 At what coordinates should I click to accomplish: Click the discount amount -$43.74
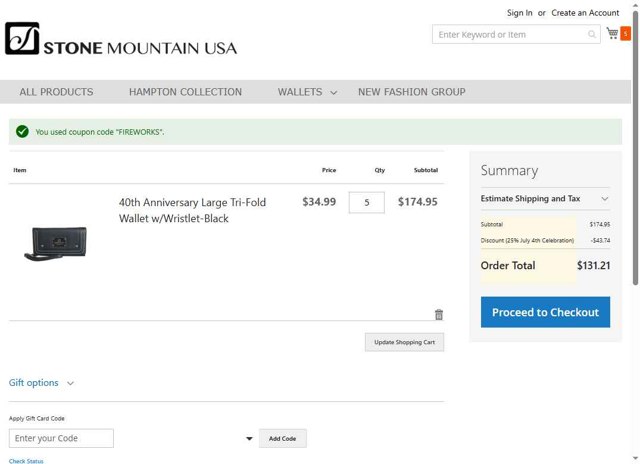(600, 240)
